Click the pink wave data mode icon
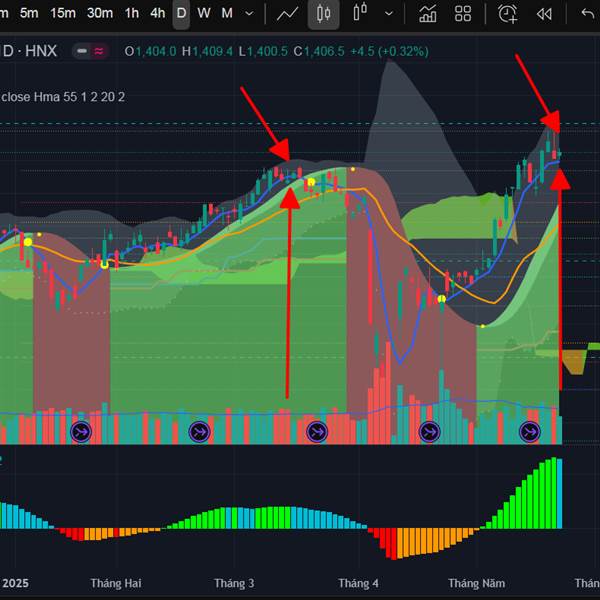The width and height of the screenshot is (600, 600). pos(99,51)
